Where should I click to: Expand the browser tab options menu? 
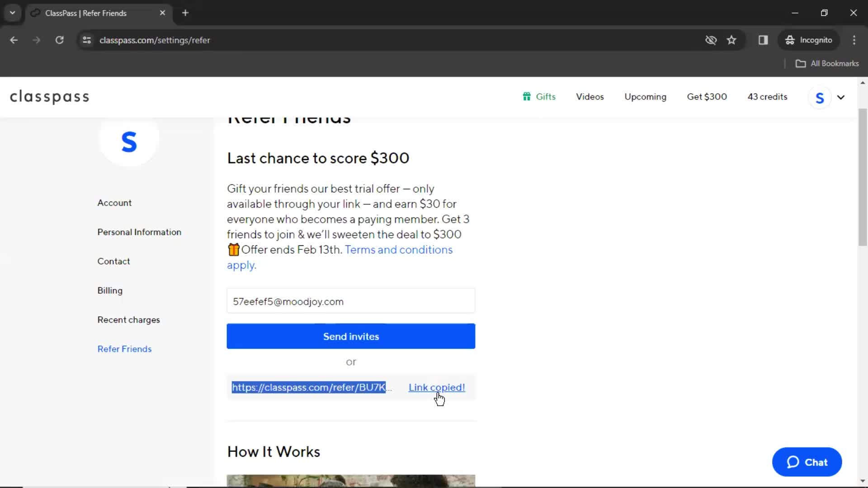click(x=13, y=13)
